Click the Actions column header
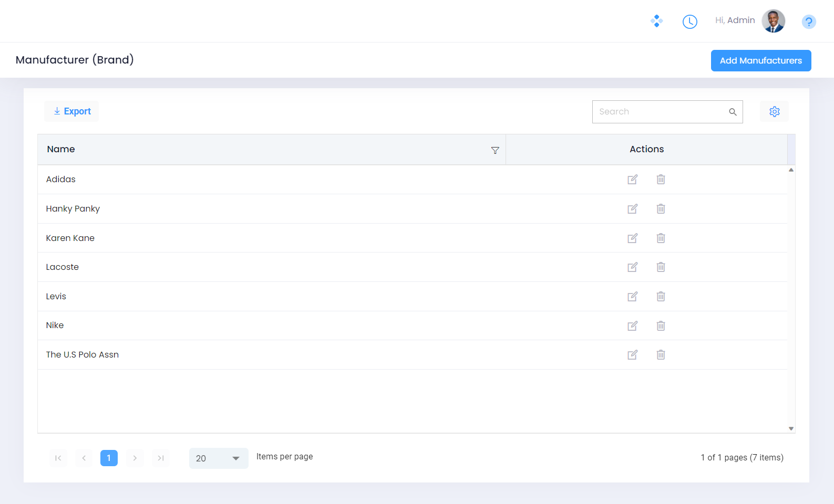The width and height of the screenshot is (834, 504). (x=646, y=149)
